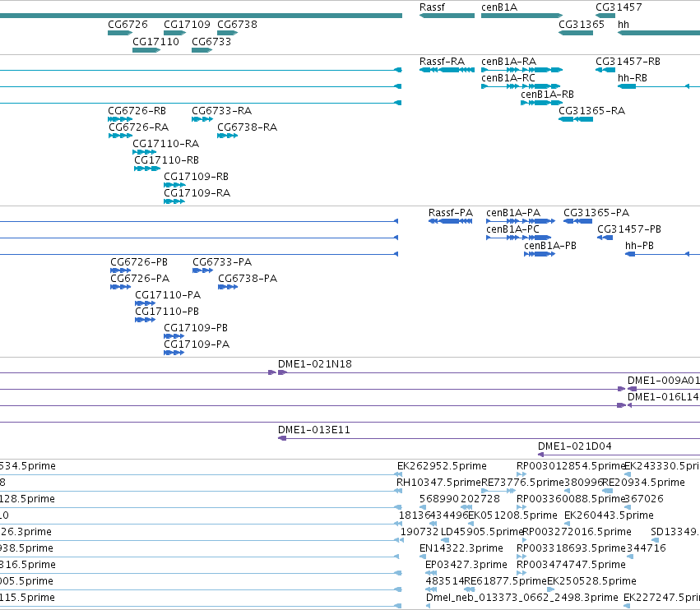Click the CG6726-RB transcript
This screenshot has height=610, width=700.
(120, 119)
